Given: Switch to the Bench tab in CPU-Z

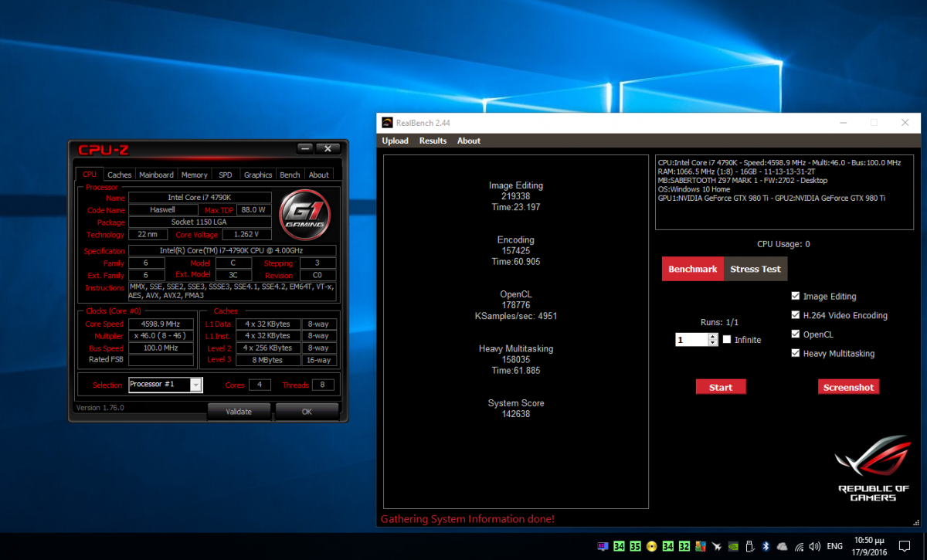Looking at the screenshot, I should pos(290,175).
